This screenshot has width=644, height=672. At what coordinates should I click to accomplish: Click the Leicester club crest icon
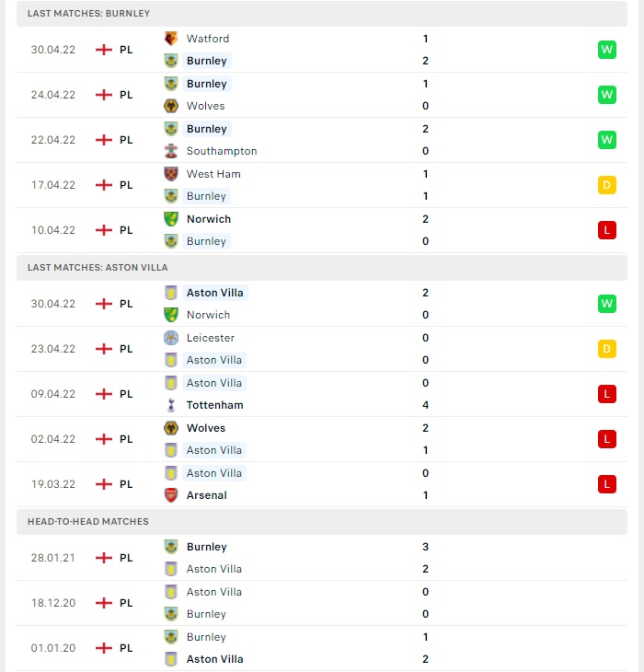point(171,338)
